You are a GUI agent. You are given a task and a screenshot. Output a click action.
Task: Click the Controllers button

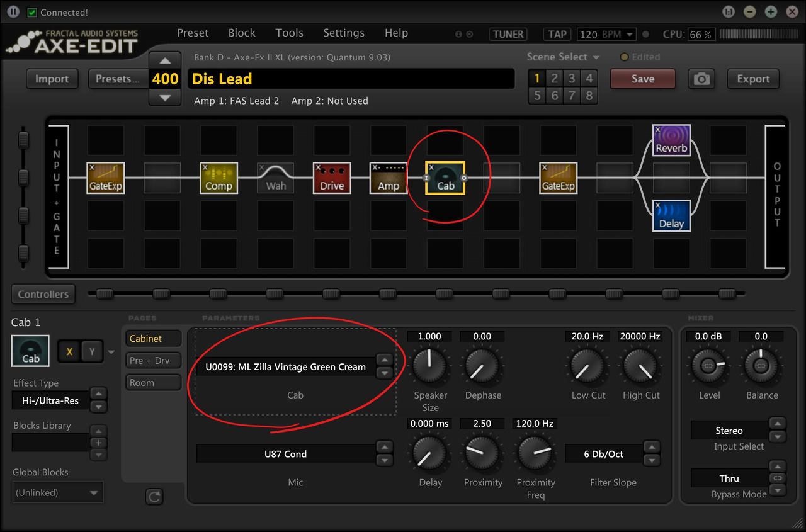43,294
